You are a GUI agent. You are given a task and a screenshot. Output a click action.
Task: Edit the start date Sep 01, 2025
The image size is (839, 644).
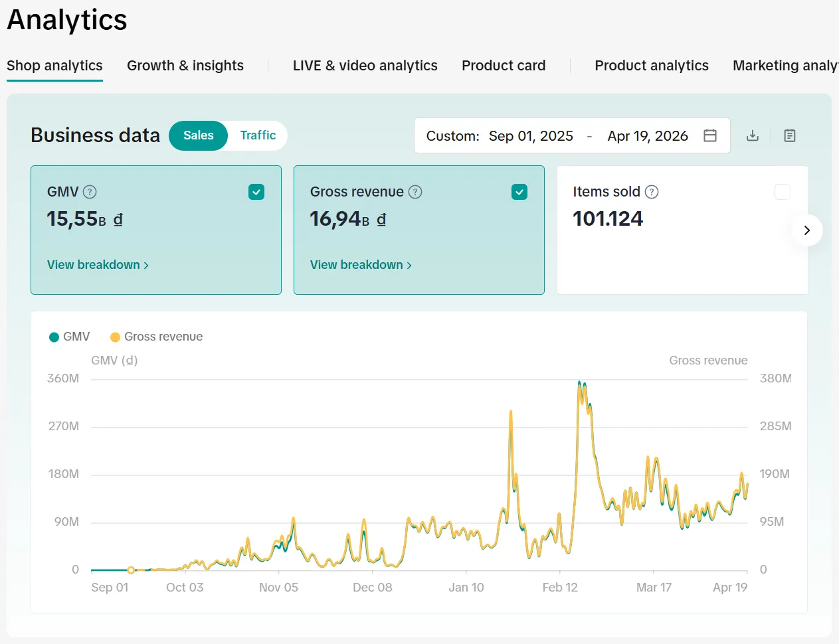pos(531,136)
